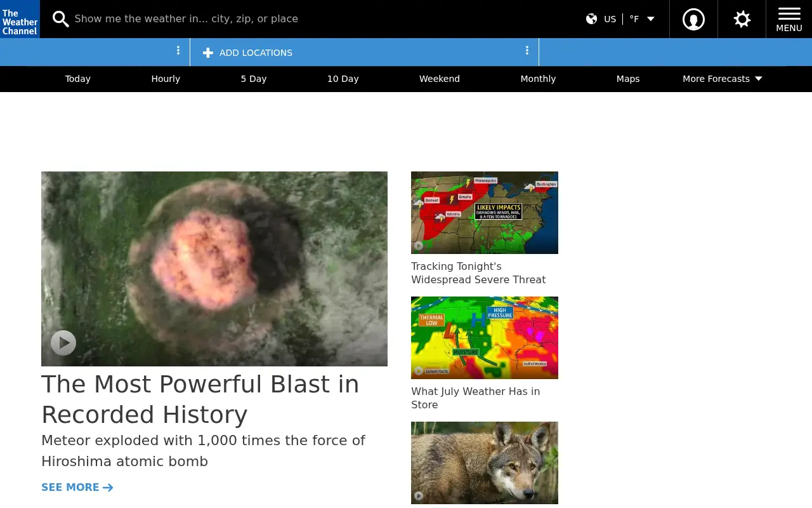Play the meteor blast main video

coord(63,343)
